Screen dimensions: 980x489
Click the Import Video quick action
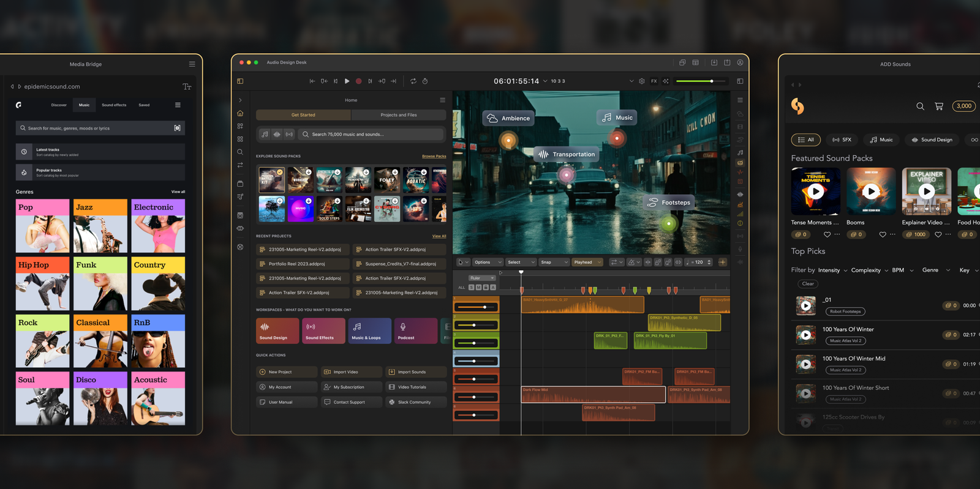[352, 372]
